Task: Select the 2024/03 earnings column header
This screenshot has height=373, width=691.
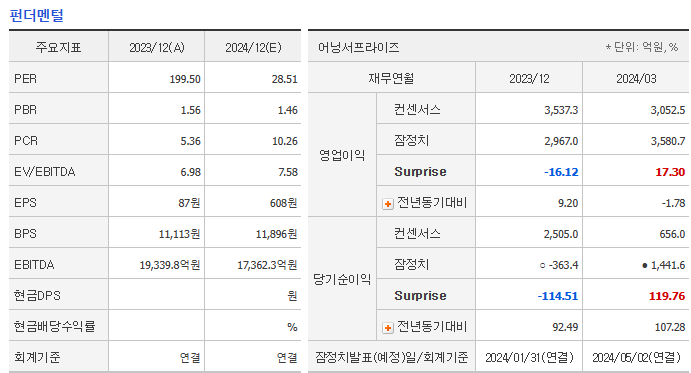Action: (x=636, y=79)
